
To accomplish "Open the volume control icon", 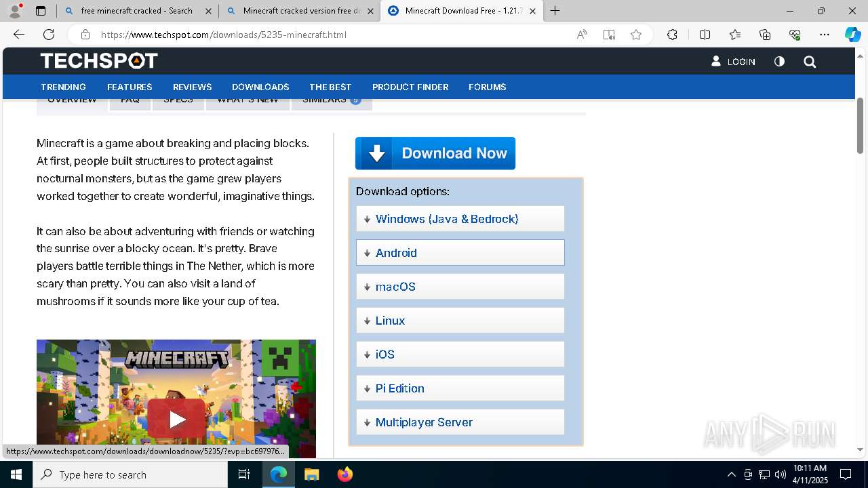I will pyautogui.click(x=781, y=474).
